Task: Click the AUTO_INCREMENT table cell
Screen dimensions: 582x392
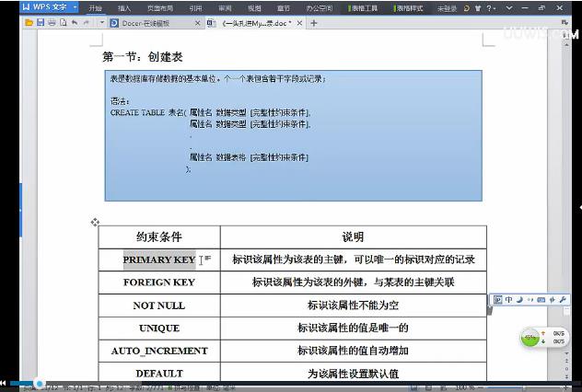Action: pyautogui.click(x=159, y=351)
